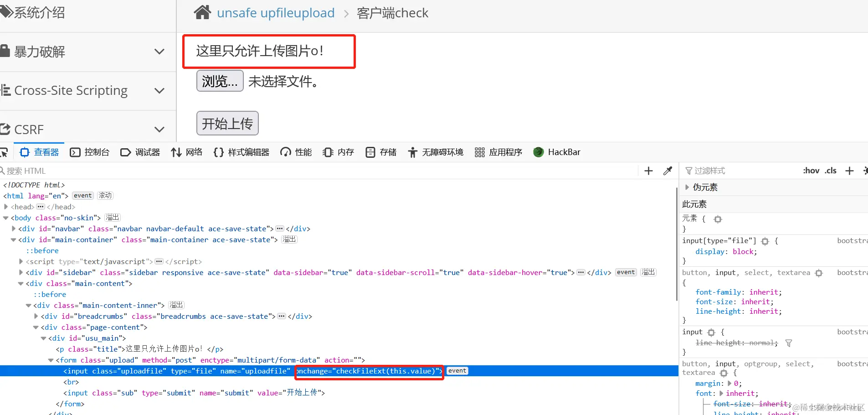The height and width of the screenshot is (415, 868).
Task: Select the input class="sub" submit node
Action: tap(194, 393)
